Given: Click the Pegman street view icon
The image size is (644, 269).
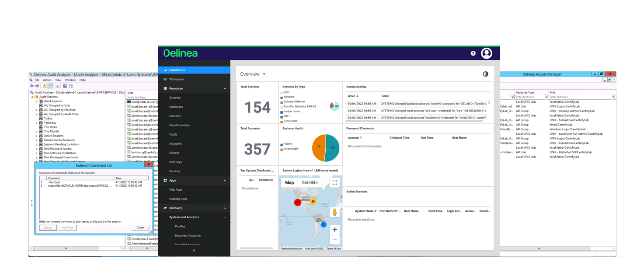Looking at the screenshot, I should coord(334,212).
